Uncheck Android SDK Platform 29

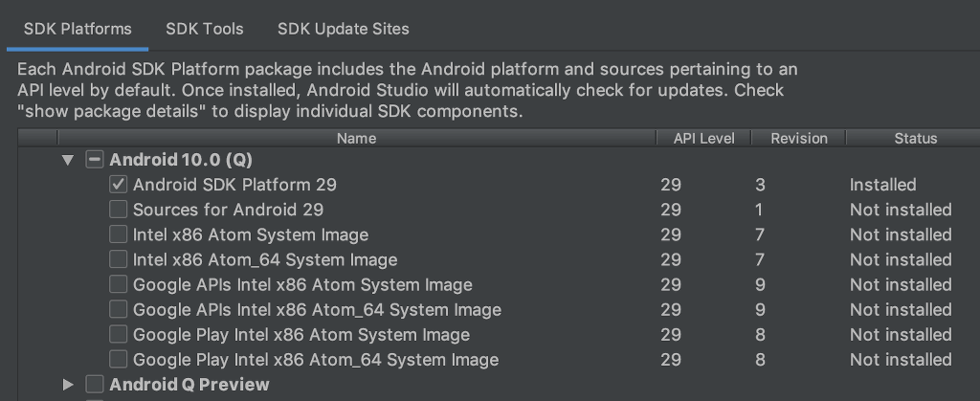(119, 185)
